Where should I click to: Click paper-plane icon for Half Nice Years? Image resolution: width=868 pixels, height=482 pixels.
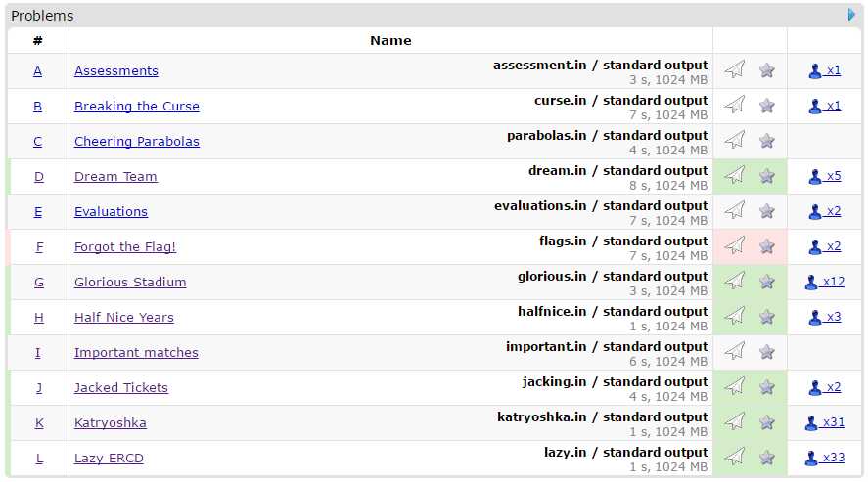[735, 317]
